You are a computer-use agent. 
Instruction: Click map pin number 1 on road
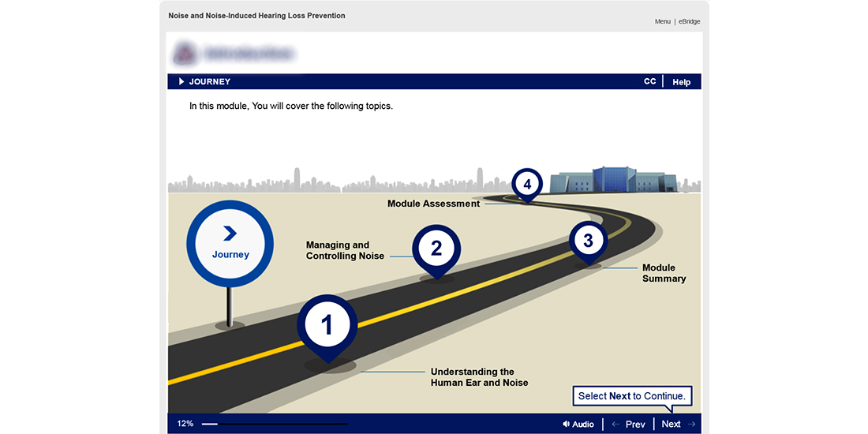327,325
